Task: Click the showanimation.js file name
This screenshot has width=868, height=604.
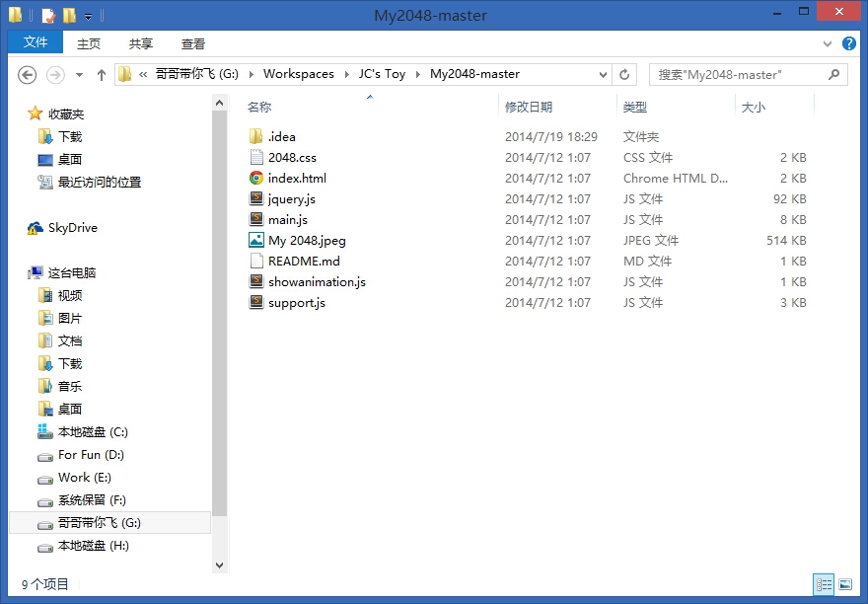Action: click(318, 282)
